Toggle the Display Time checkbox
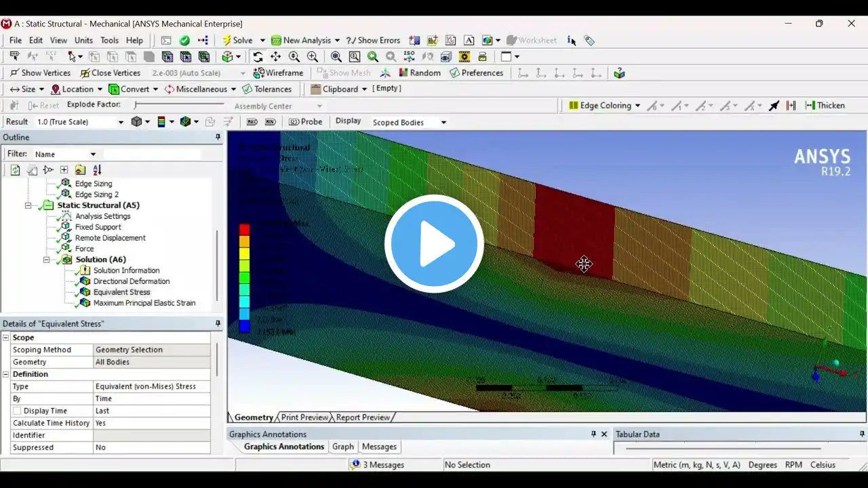868x488 pixels. [17, 411]
